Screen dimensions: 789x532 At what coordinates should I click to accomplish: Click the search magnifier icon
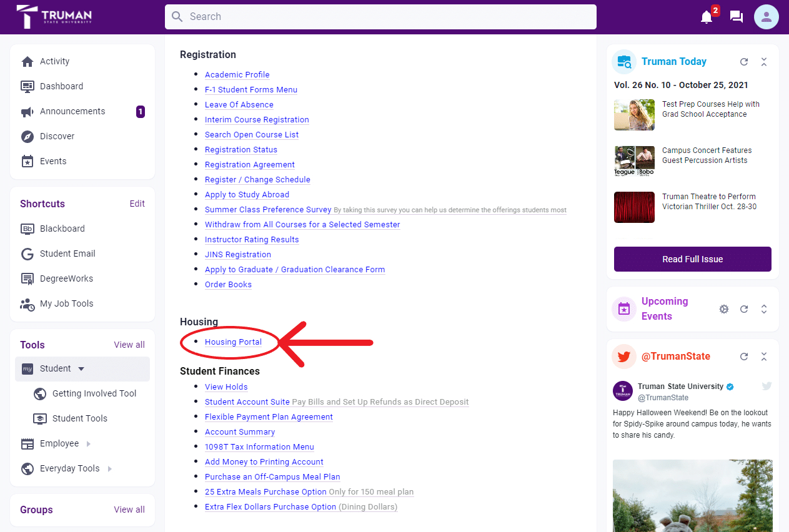coord(177,17)
